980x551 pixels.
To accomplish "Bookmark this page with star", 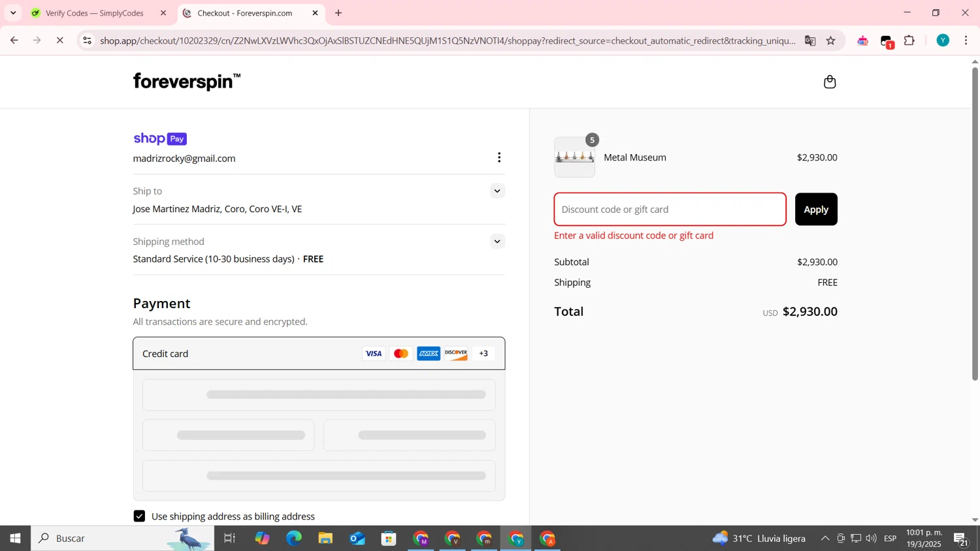I will coord(831,40).
